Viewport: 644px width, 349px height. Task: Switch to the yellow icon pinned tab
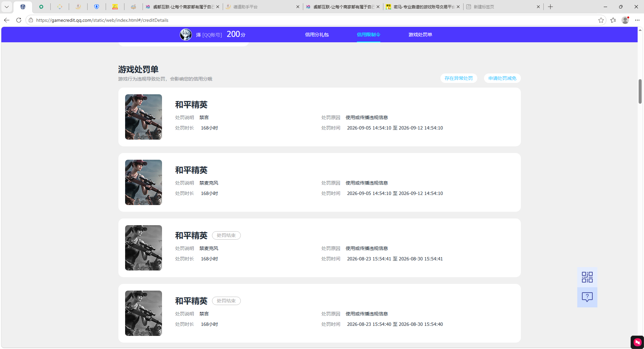tap(115, 7)
